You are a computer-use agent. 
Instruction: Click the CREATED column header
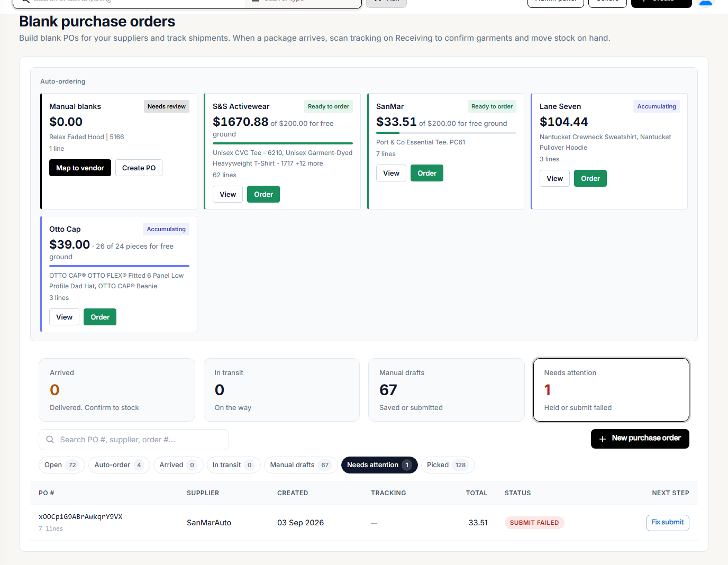(x=293, y=493)
